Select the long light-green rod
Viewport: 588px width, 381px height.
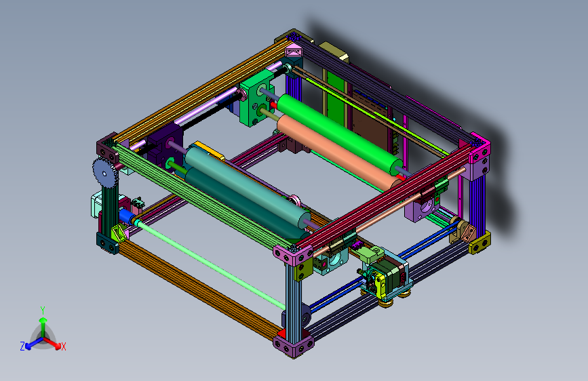(x=211, y=265)
